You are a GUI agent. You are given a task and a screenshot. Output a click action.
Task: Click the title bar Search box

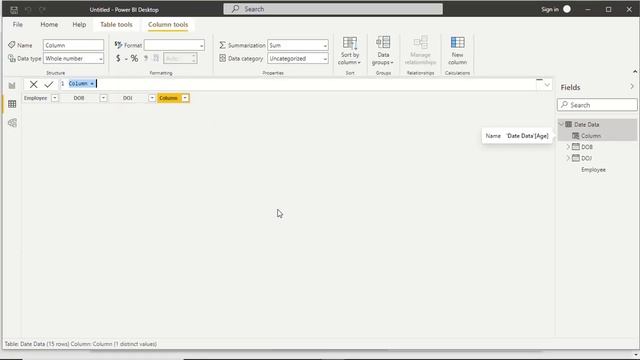[333, 9]
